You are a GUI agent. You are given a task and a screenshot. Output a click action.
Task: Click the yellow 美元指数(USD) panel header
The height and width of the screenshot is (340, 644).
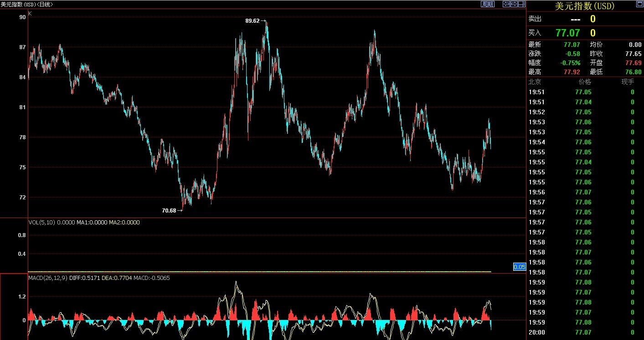[x=585, y=6]
